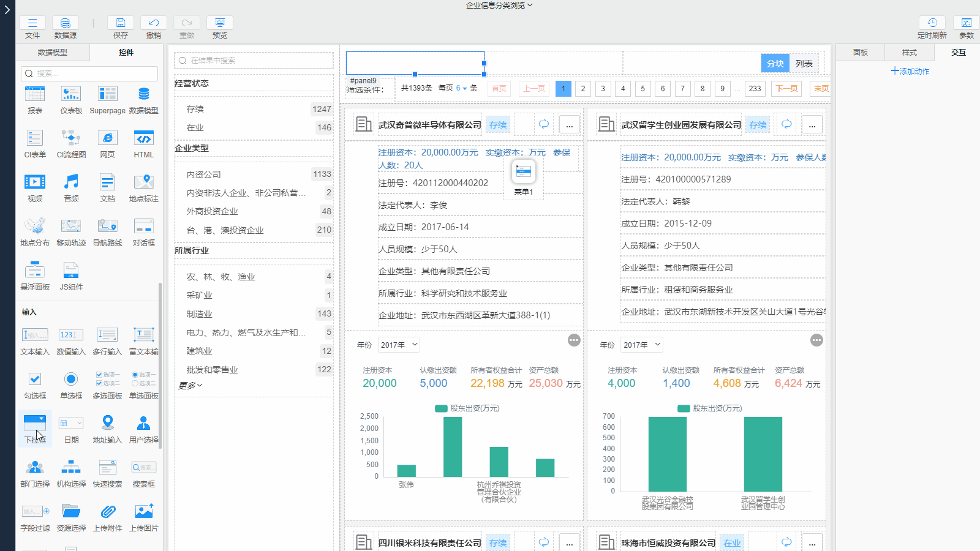The height and width of the screenshot is (551, 980).
Task: Open the scheduled refresh (定时刷新) icon
Action: coord(932,23)
